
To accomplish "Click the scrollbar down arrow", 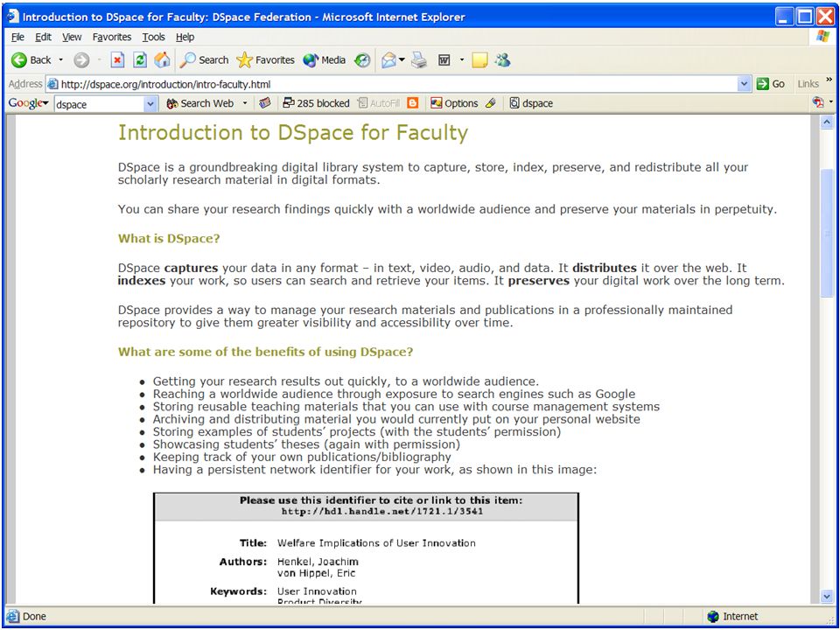I will [x=827, y=596].
